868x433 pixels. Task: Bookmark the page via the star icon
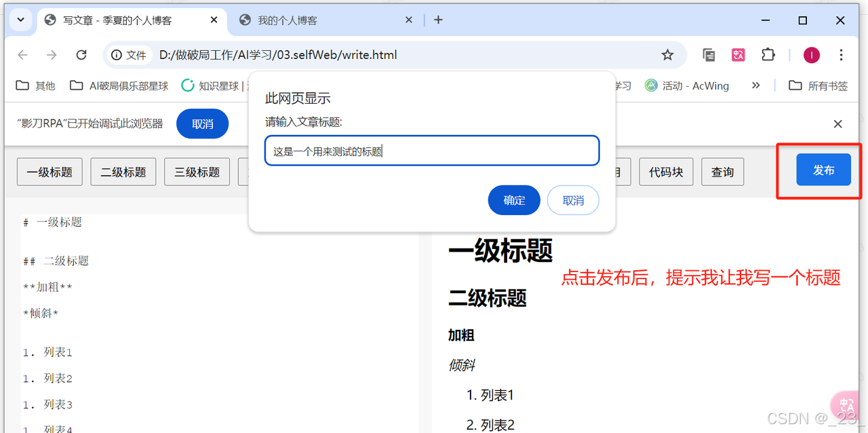(x=668, y=55)
